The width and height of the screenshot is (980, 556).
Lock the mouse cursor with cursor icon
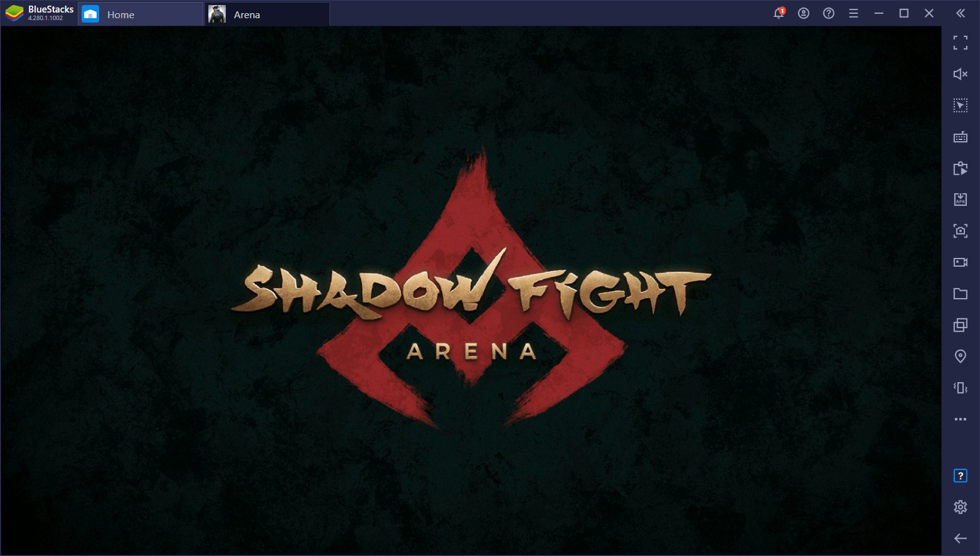(961, 105)
